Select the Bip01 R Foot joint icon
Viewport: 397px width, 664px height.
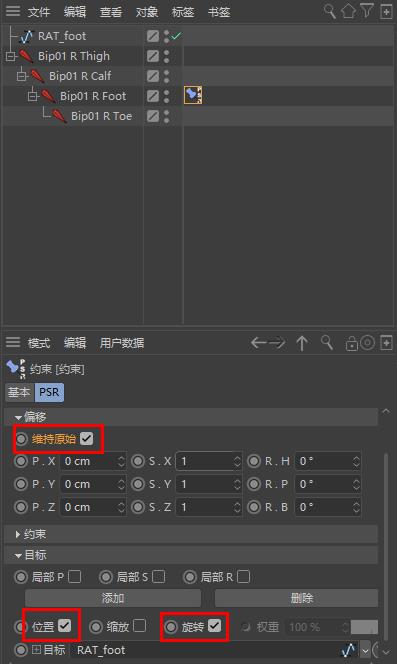click(x=48, y=96)
